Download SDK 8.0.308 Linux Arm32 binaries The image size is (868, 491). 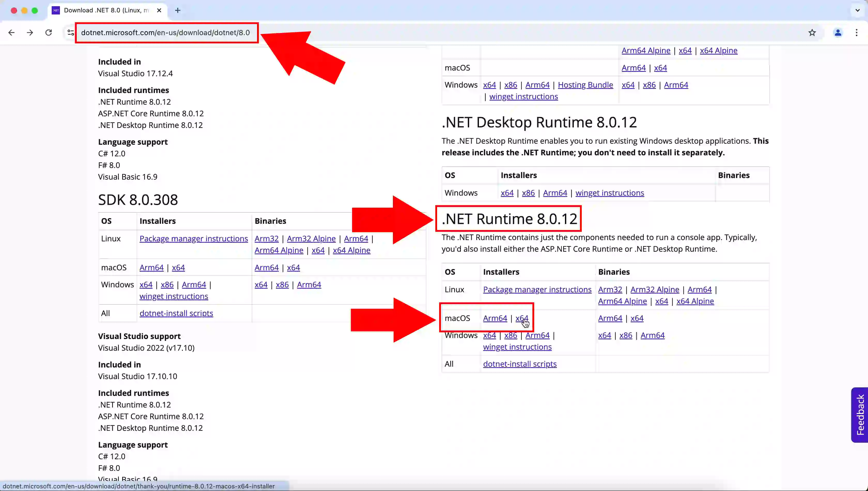tap(266, 239)
